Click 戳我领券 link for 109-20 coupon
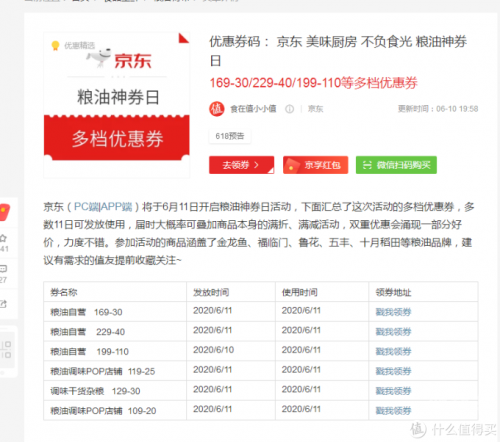 tap(393, 410)
